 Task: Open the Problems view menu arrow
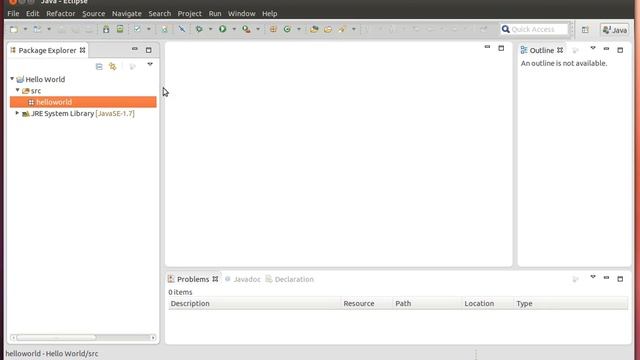[593, 277]
